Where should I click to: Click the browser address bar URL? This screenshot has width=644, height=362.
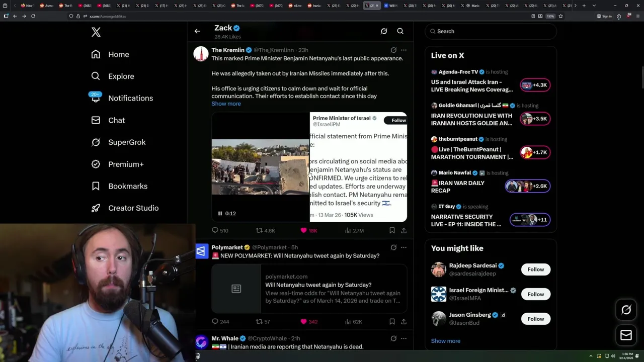[x=108, y=16]
